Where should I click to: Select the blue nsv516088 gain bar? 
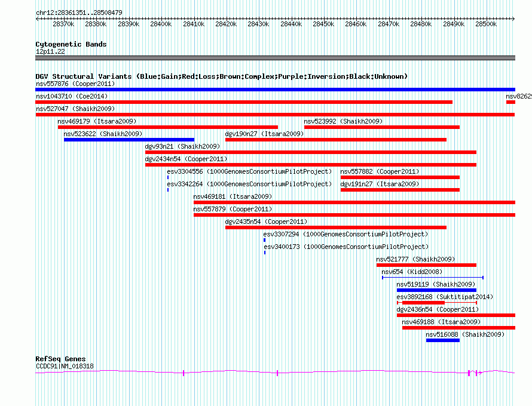pyautogui.click(x=443, y=340)
